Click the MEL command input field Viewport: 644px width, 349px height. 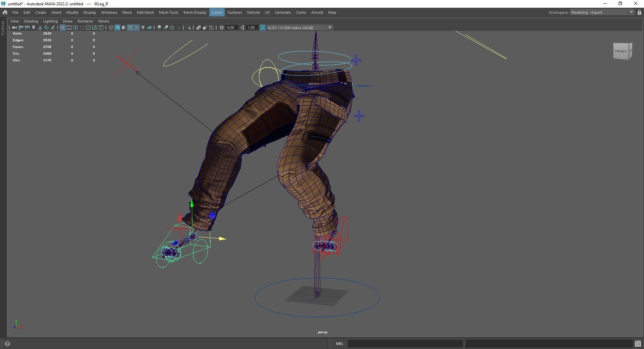[x=405, y=344]
